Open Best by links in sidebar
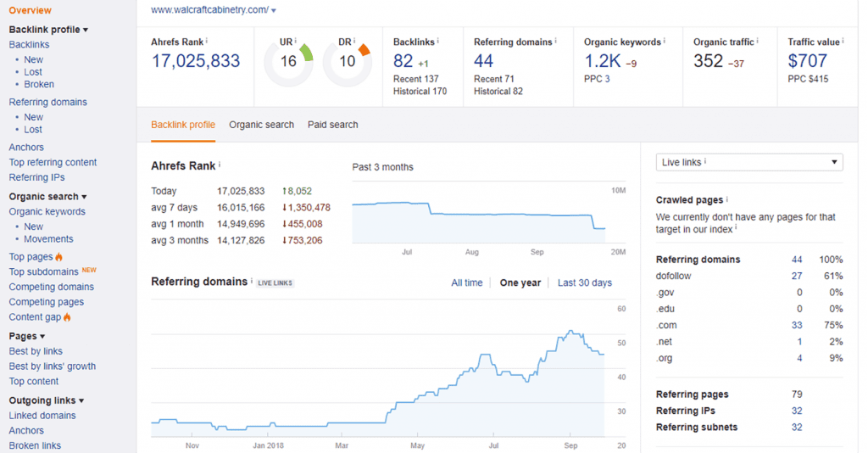Screen dimensions: 868x453 [x=36, y=351]
